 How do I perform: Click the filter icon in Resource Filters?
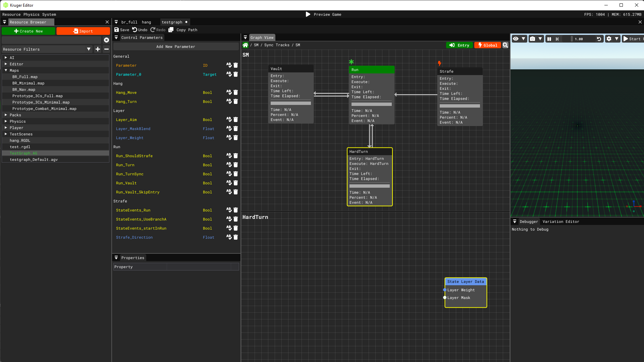pyautogui.click(x=89, y=49)
